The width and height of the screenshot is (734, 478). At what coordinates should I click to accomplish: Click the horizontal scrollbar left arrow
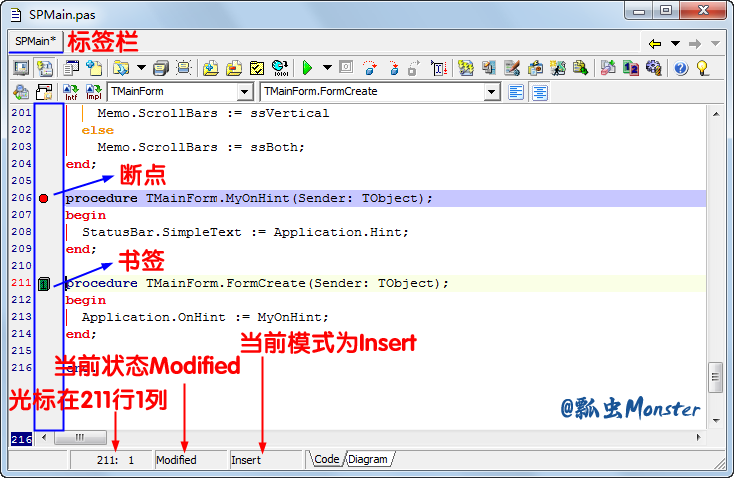click(x=44, y=437)
